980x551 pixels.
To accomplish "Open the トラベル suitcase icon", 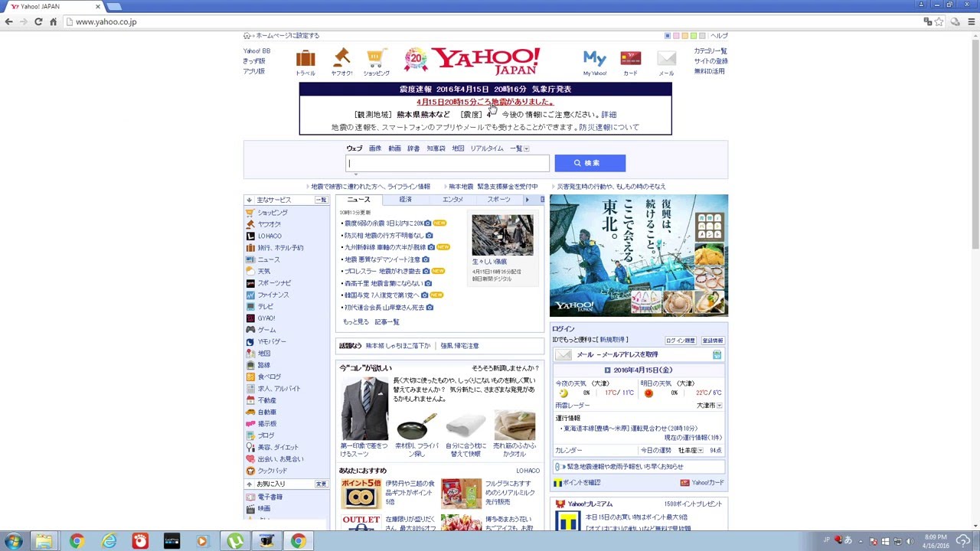I will click(x=305, y=58).
